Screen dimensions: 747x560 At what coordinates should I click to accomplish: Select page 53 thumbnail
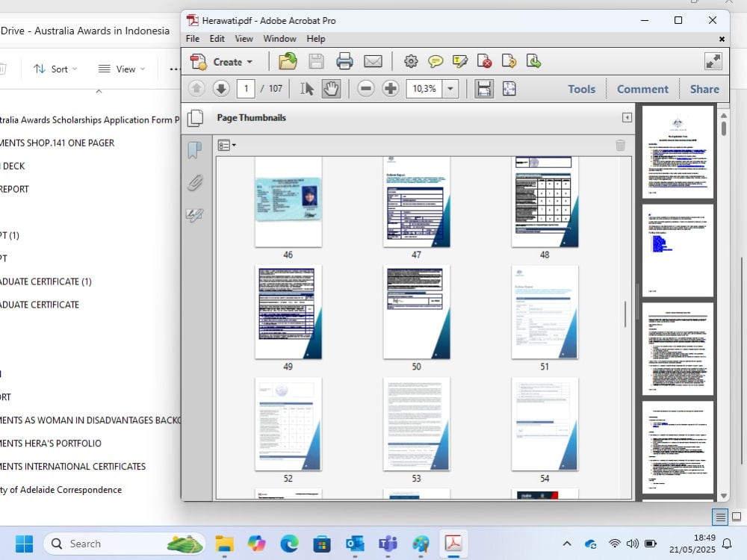pyautogui.click(x=416, y=424)
